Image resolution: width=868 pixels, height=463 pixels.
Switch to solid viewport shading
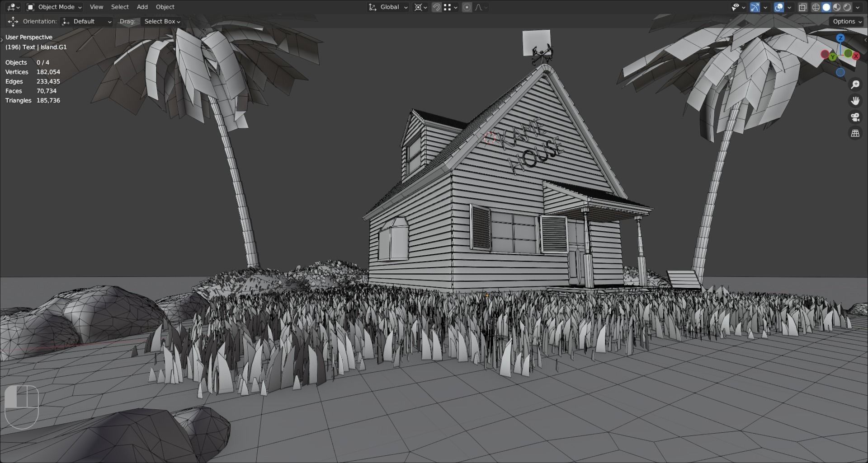(826, 7)
